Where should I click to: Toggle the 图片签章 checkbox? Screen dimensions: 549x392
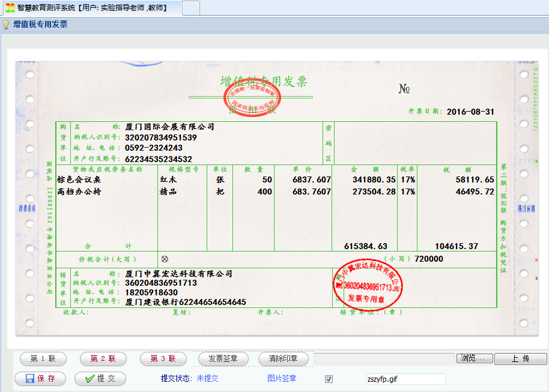click(x=329, y=379)
